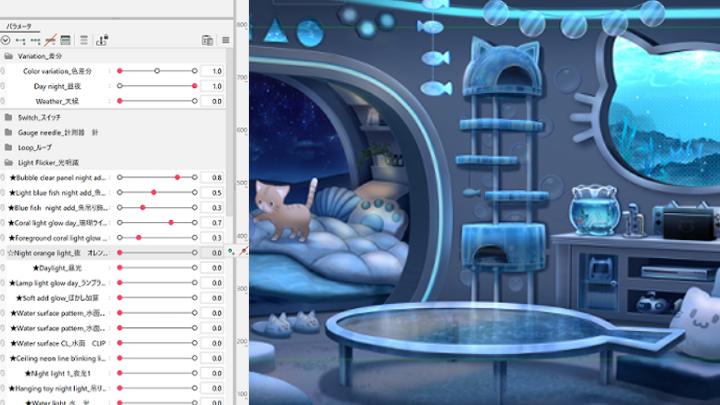Click the Coral light glow day 0.7 field
720x405 pixels.
tap(212, 223)
